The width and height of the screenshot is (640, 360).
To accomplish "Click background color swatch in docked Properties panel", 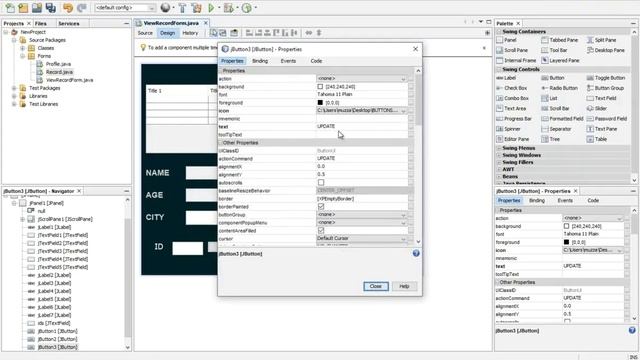I will pyautogui.click(x=566, y=226).
